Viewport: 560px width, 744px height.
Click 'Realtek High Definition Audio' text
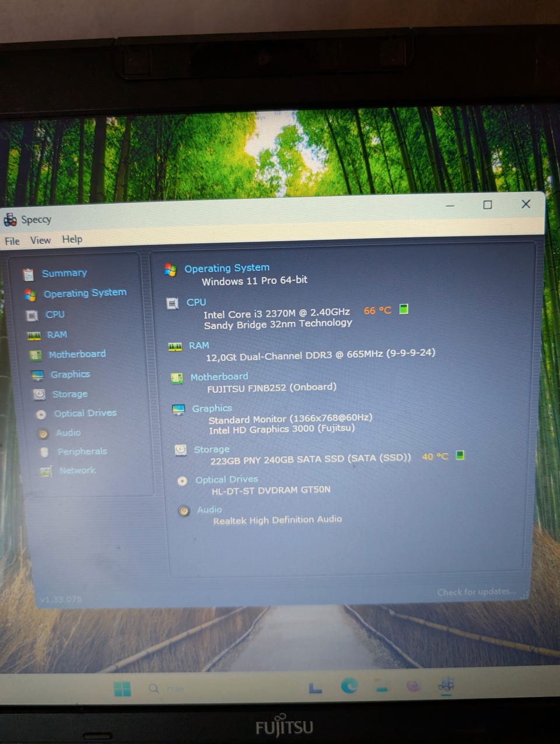(278, 520)
